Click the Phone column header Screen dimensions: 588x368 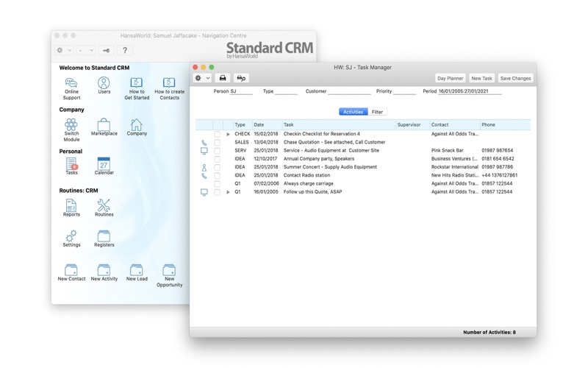click(505, 124)
